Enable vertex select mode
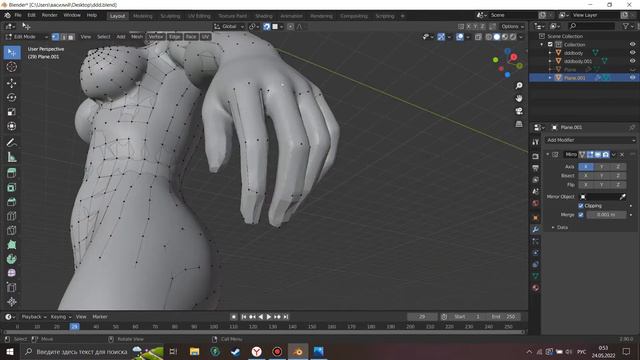Viewport: 640px width, 360px height. tap(56, 37)
